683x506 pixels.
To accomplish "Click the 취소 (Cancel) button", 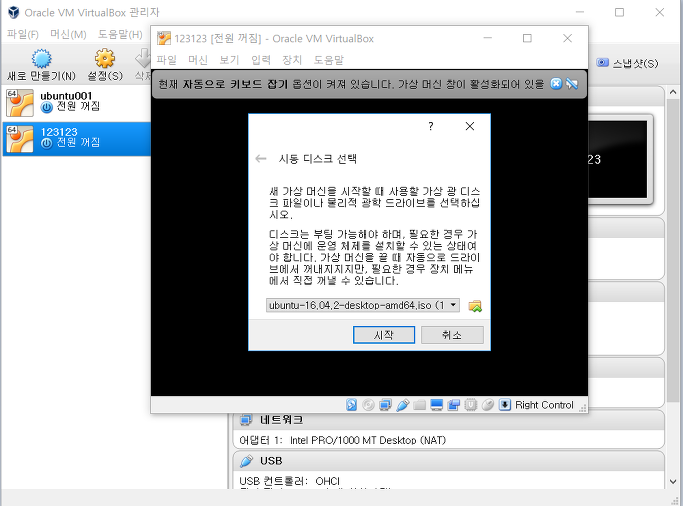I will pos(452,335).
